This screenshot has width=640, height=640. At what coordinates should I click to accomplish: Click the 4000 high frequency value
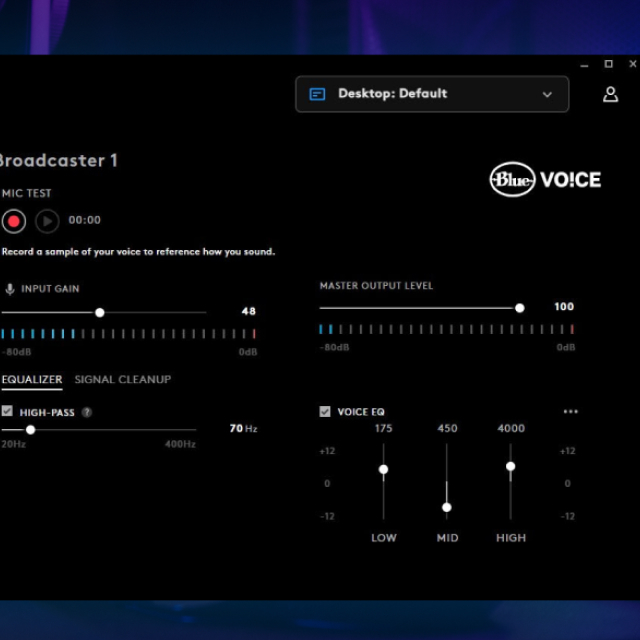point(511,429)
